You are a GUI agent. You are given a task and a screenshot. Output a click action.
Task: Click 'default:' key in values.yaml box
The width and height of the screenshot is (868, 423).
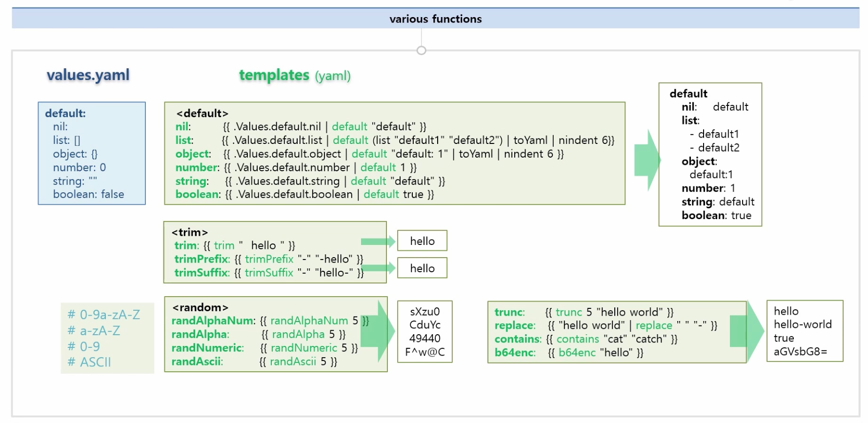click(x=65, y=113)
